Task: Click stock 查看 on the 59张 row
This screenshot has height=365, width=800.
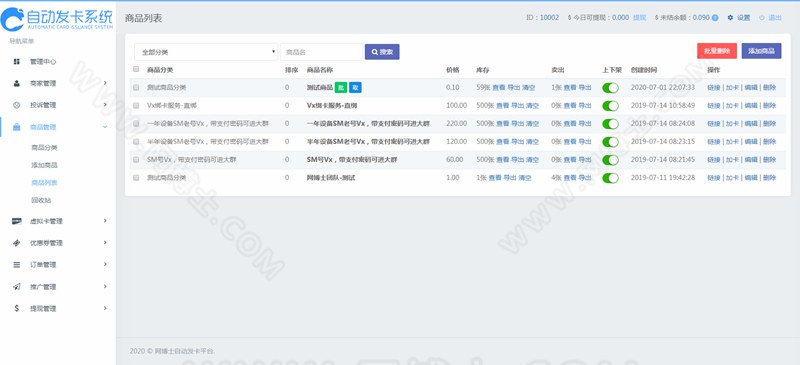Action: coord(498,87)
